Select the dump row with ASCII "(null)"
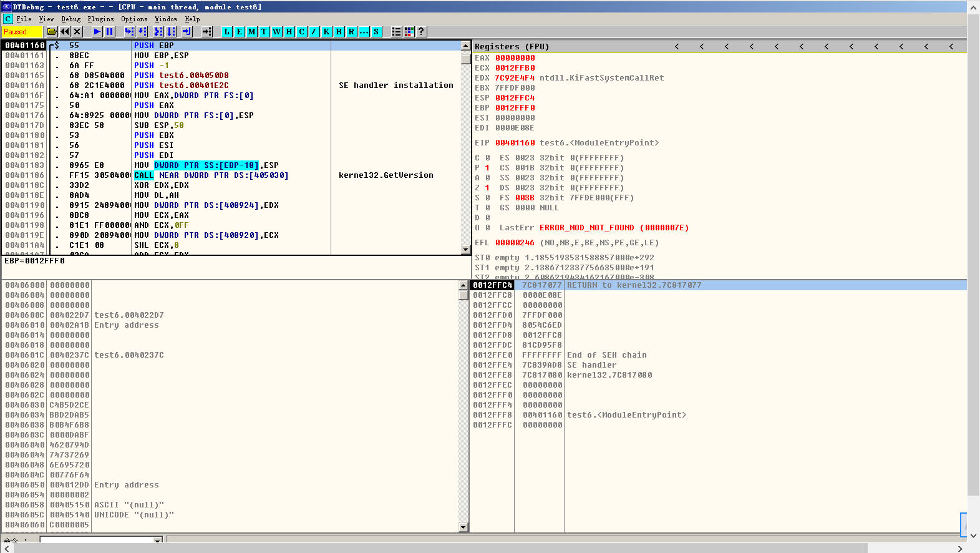The width and height of the screenshot is (980, 553). pyautogui.click(x=231, y=505)
